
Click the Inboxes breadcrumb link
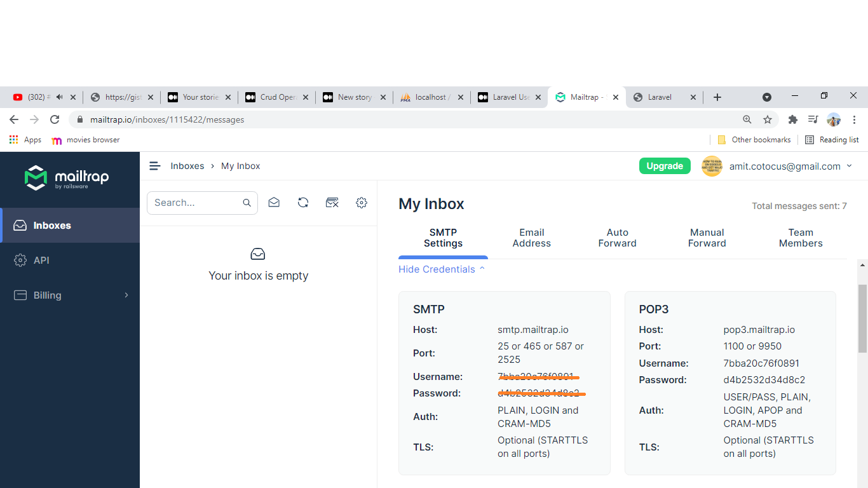tap(187, 166)
